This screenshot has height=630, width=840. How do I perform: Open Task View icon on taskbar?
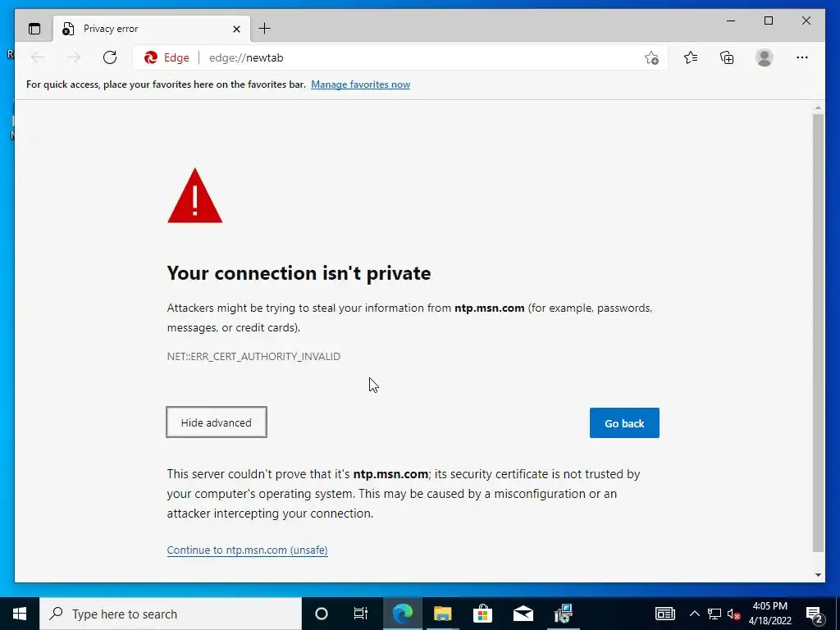point(361,614)
